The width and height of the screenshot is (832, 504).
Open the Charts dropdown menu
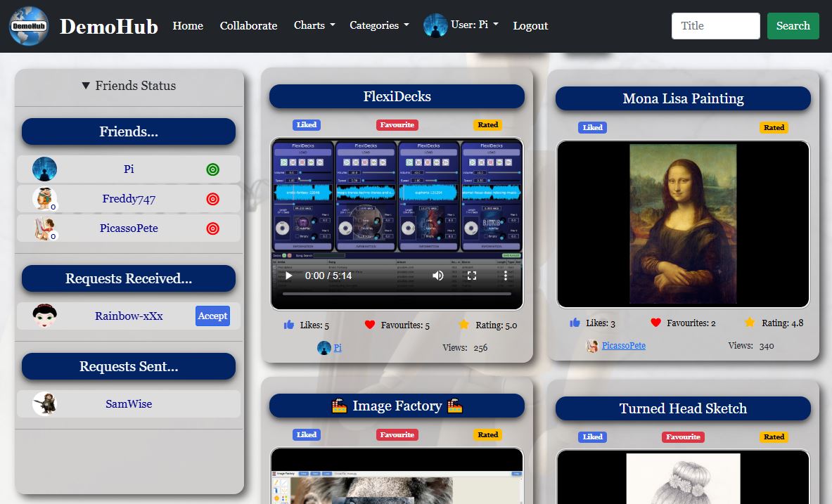[x=314, y=25]
